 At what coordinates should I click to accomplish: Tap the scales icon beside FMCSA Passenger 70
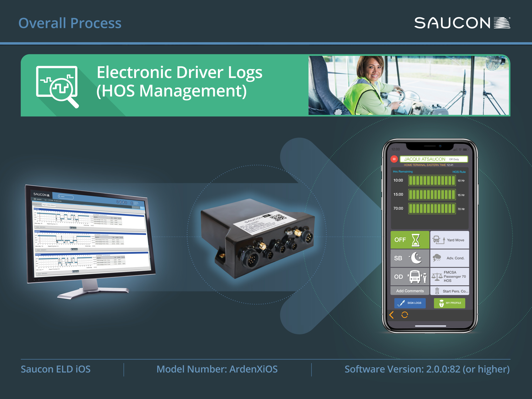click(x=437, y=277)
